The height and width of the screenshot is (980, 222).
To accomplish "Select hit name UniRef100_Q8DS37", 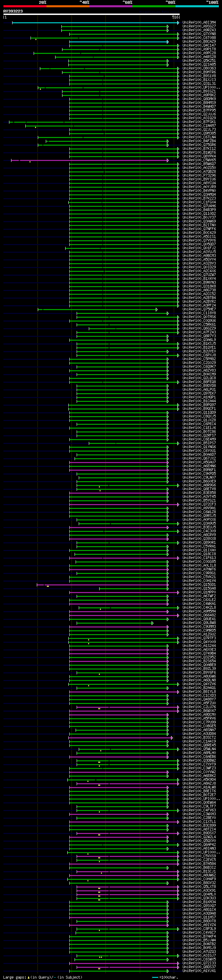I will [199, 967].
